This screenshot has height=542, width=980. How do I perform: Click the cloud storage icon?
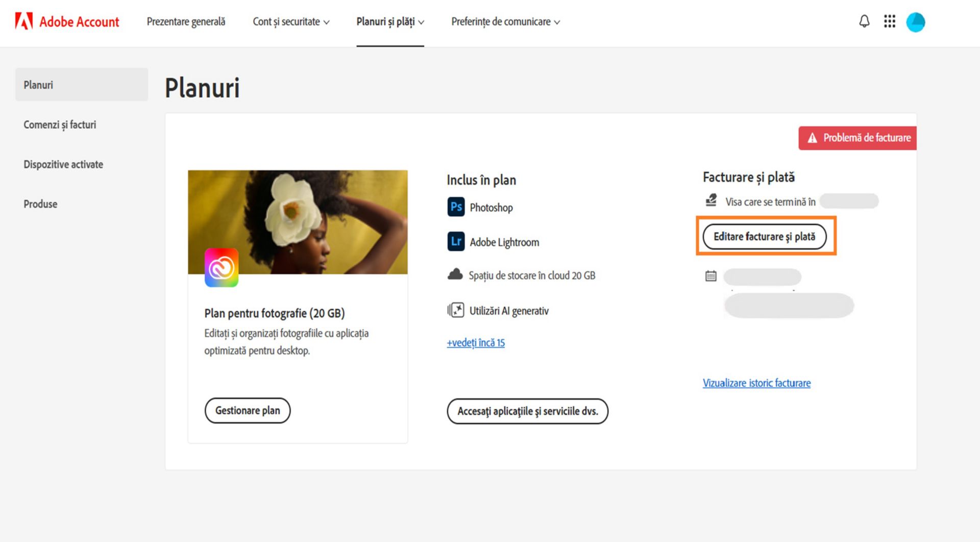click(x=455, y=275)
